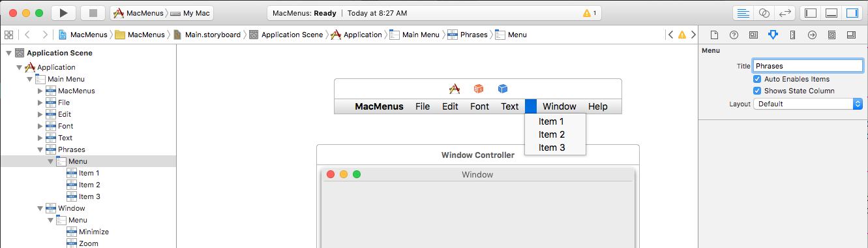The width and height of the screenshot is (868, 248).
Task: Click the Main Menu breadcrumb
Action: [x=415, y=35]
